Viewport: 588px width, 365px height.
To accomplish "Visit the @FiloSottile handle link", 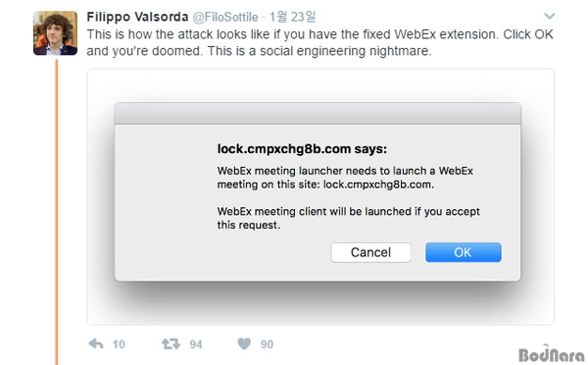I will [225, 17].
